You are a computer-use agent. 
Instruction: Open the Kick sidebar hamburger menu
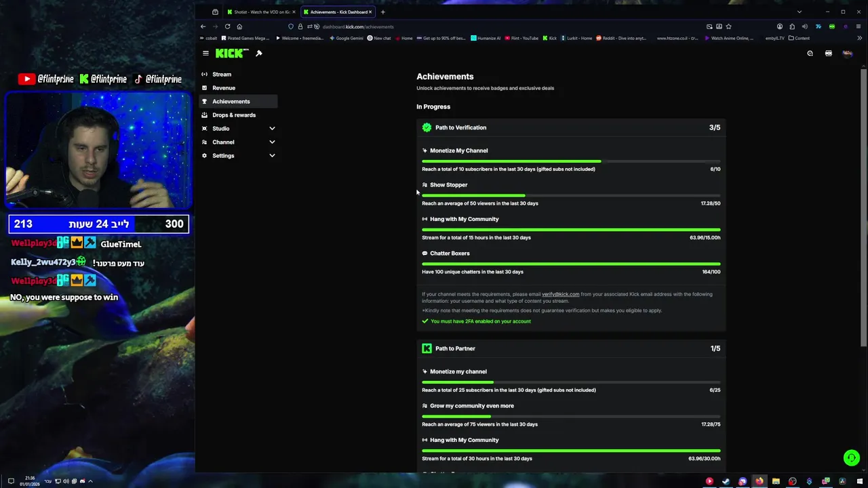(205, 53)
